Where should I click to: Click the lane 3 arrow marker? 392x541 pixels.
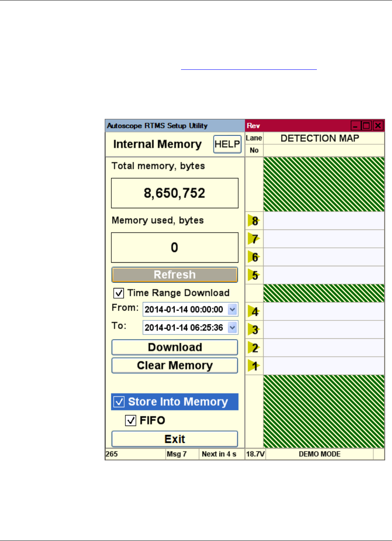point(254,330)
